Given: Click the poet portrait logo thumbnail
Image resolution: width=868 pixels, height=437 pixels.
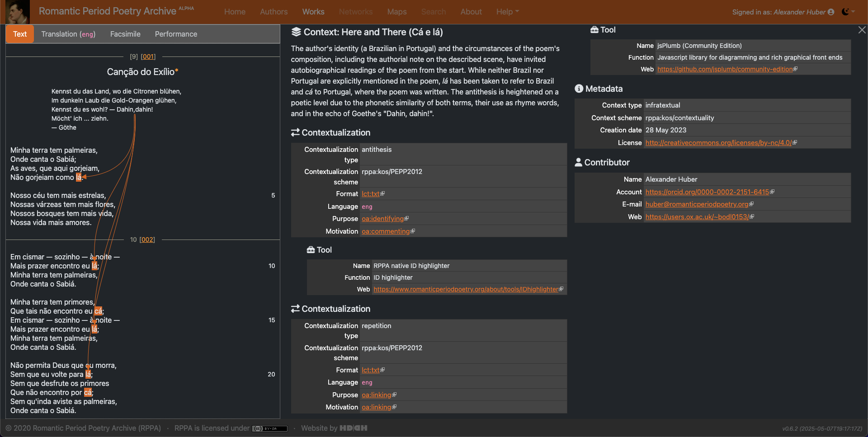Looking at the screenshot, I should tap(18, 12).
